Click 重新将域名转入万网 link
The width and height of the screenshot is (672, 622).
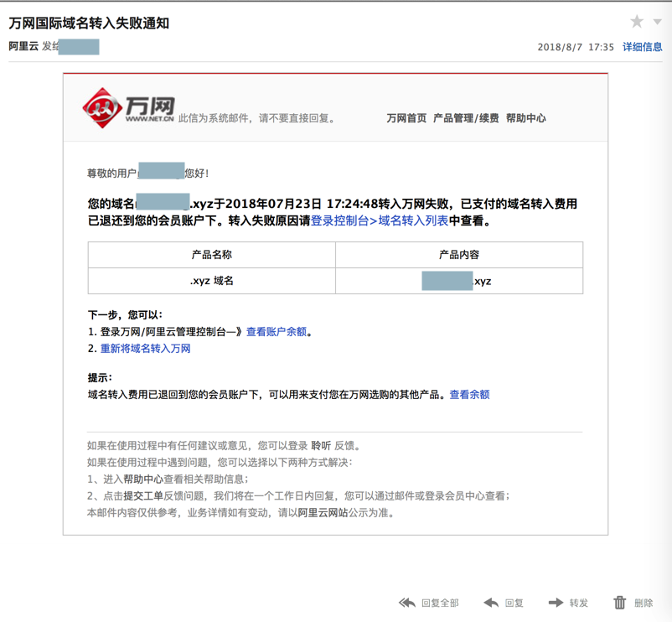tap(145, 349)
